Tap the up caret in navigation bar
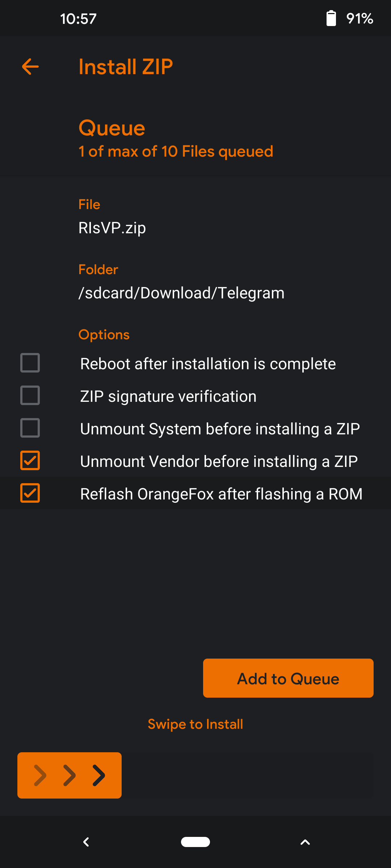Viewport: 391px width, 868px height. pos(305,842)
